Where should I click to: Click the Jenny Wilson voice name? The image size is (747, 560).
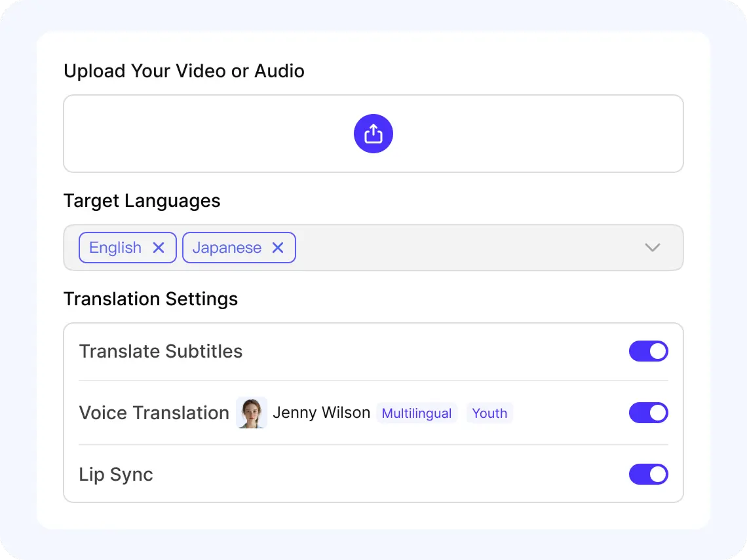coord(321,413)
